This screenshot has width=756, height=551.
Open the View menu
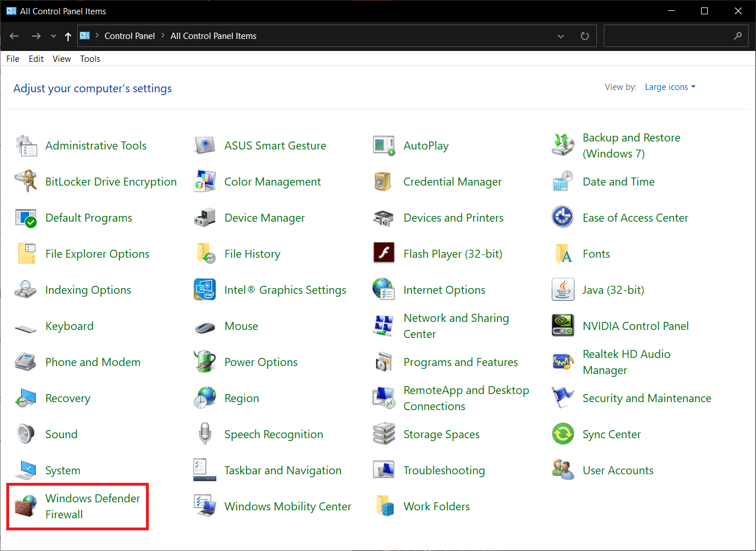coord(61,58)
